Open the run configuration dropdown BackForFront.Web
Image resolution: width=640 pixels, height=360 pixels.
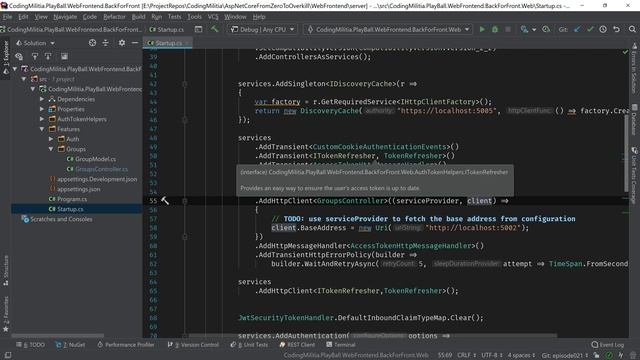pos(388,29)
